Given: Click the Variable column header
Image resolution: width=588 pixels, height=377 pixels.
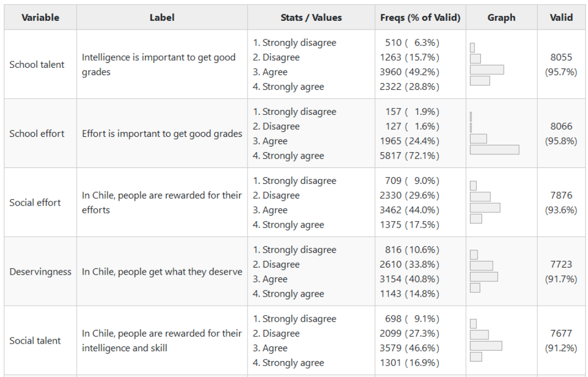Looking at the screenshot, I should [x=40, y=18].
